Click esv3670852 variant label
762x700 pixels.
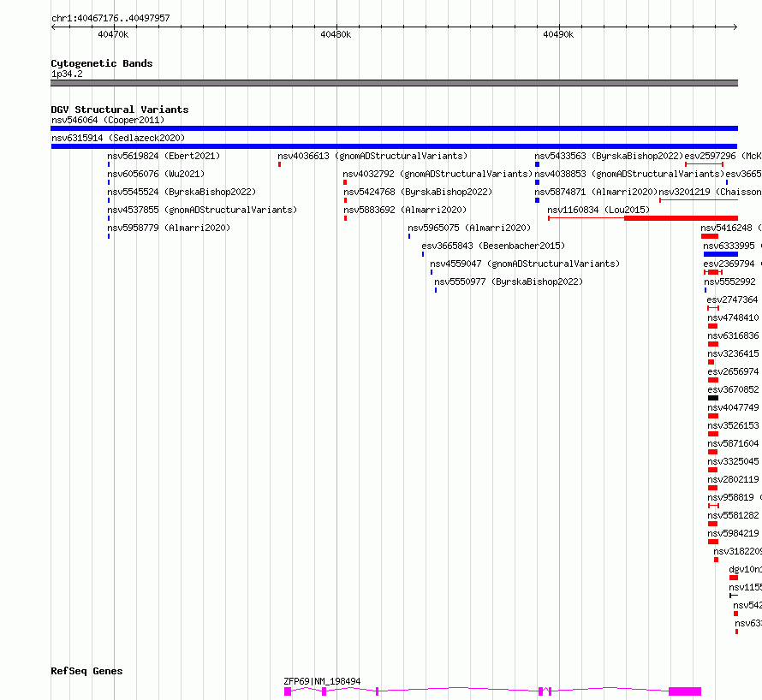[734, 389]
